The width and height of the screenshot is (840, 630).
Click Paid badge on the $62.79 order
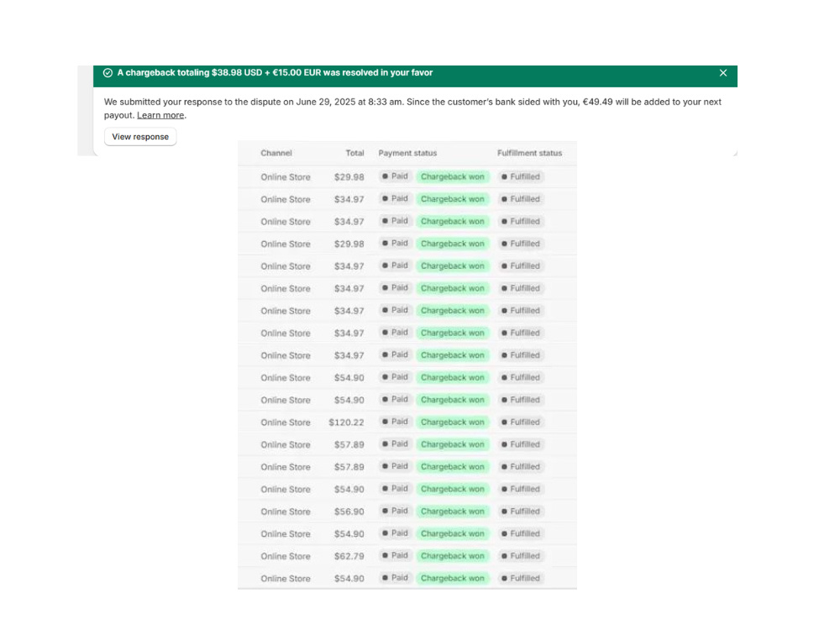396,556
